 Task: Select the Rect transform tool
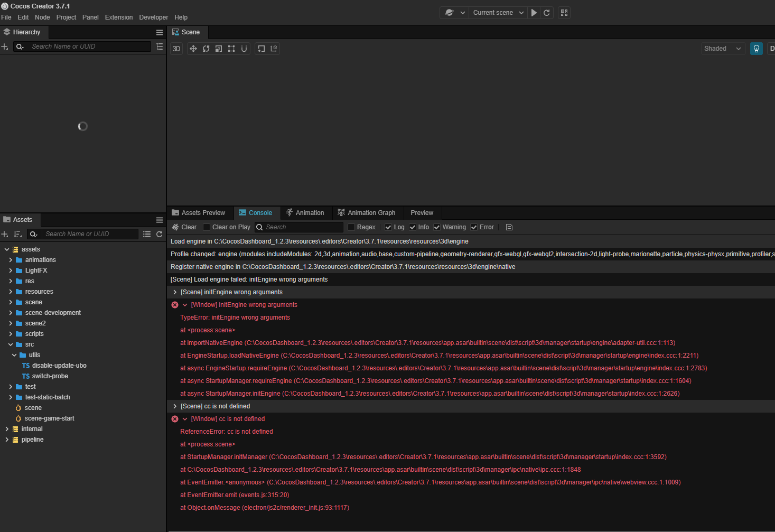pos(231,49)
